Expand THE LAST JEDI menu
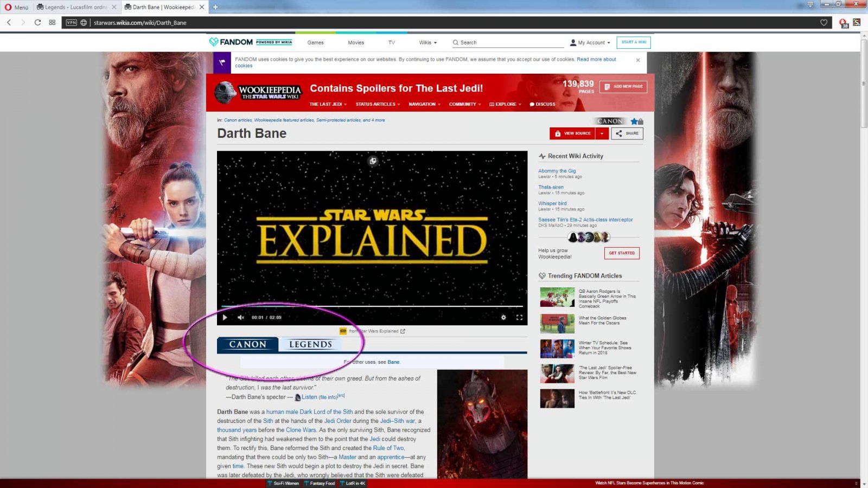 click(328, 104)
